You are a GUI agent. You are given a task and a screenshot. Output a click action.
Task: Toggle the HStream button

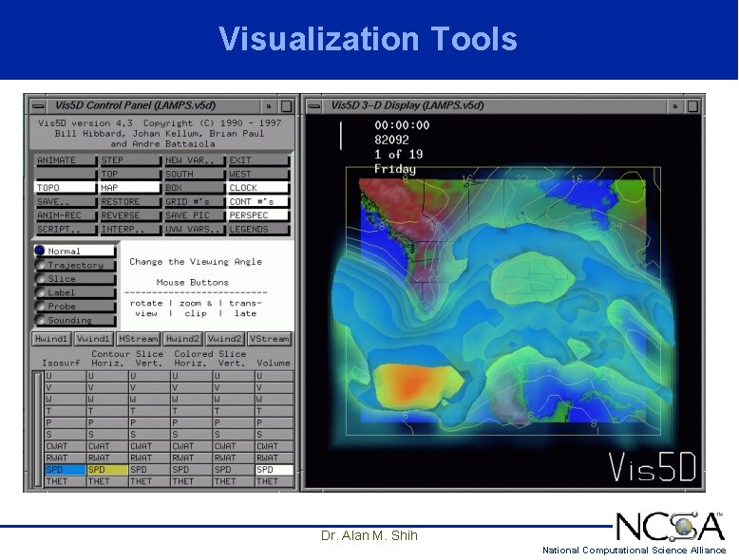click(138, 339)
